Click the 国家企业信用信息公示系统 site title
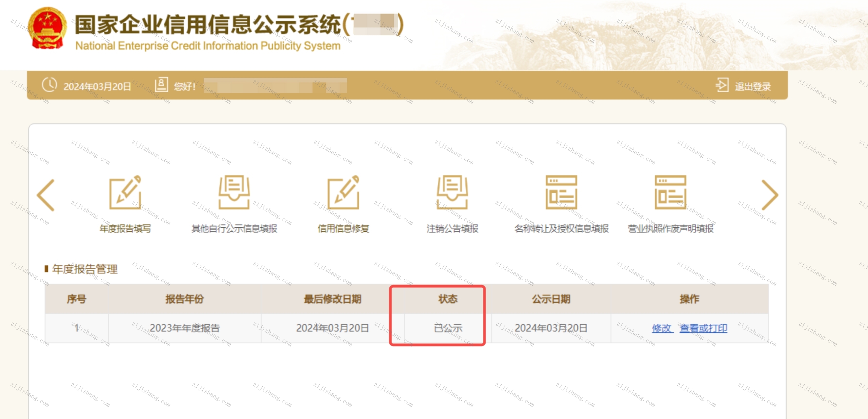Screen dimensions: 868x419 (208, 24)
